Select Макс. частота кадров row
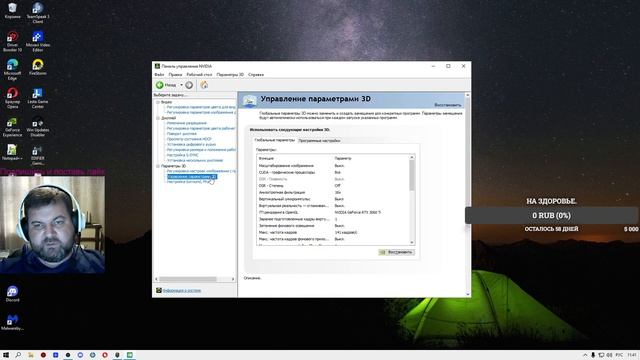 [333, 232]
